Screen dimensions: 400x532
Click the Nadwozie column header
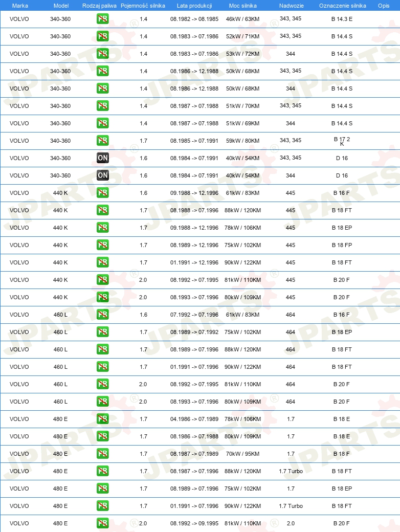[292, 6]
